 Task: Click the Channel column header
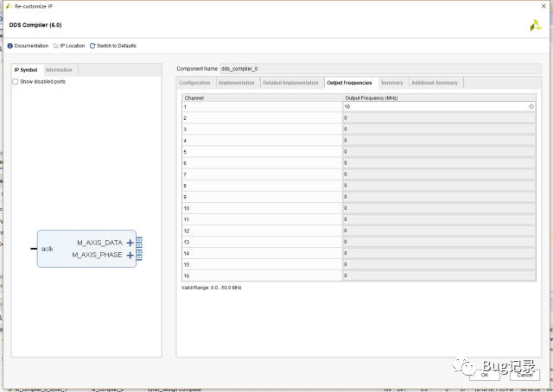pyautogui.click(x=262, y=98)
